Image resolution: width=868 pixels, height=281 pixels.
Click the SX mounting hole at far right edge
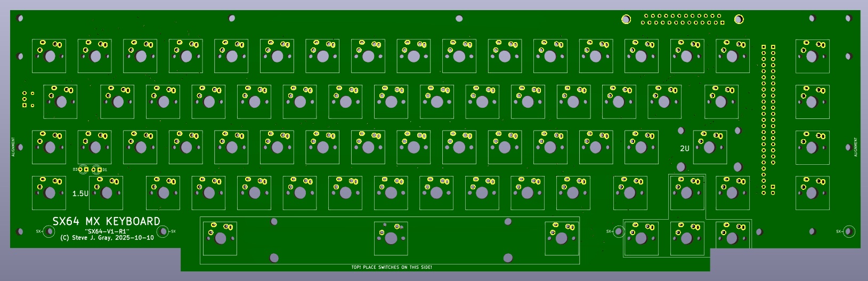[x=849, y=231]
